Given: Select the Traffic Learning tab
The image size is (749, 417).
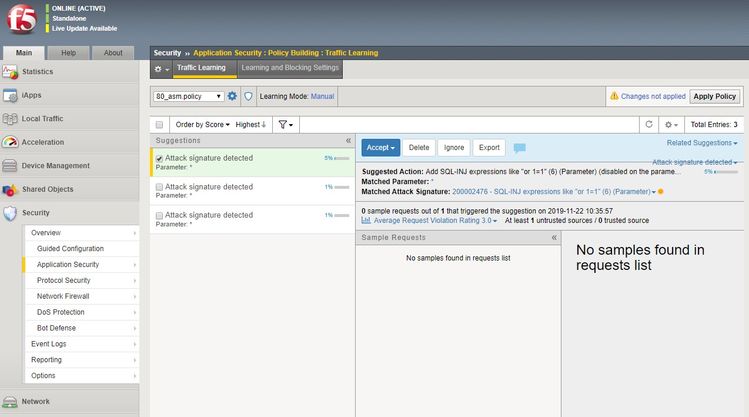Looking at the screenshot, I should click(x=204, y=68).
